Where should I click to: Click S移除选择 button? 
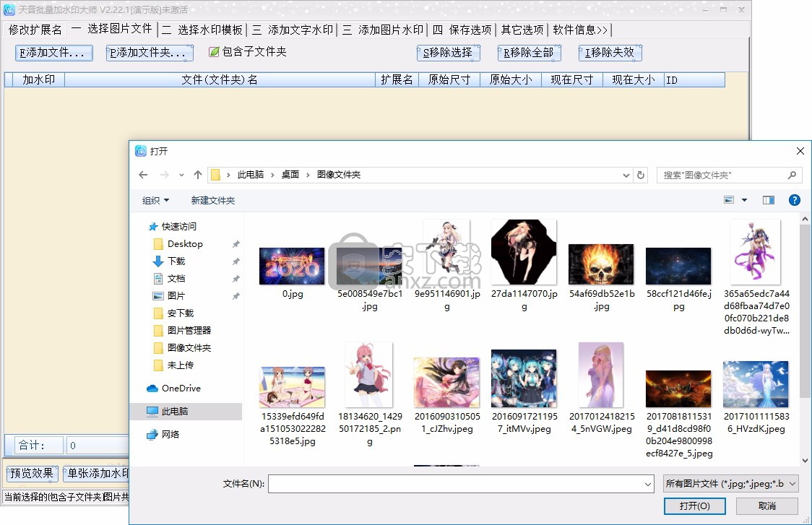(449, 53)
